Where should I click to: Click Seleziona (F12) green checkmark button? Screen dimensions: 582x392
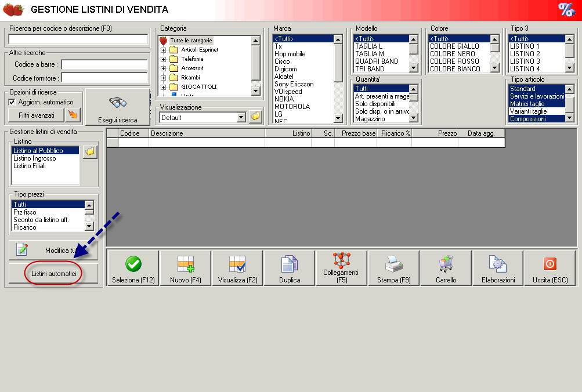[x=133, y=268]
